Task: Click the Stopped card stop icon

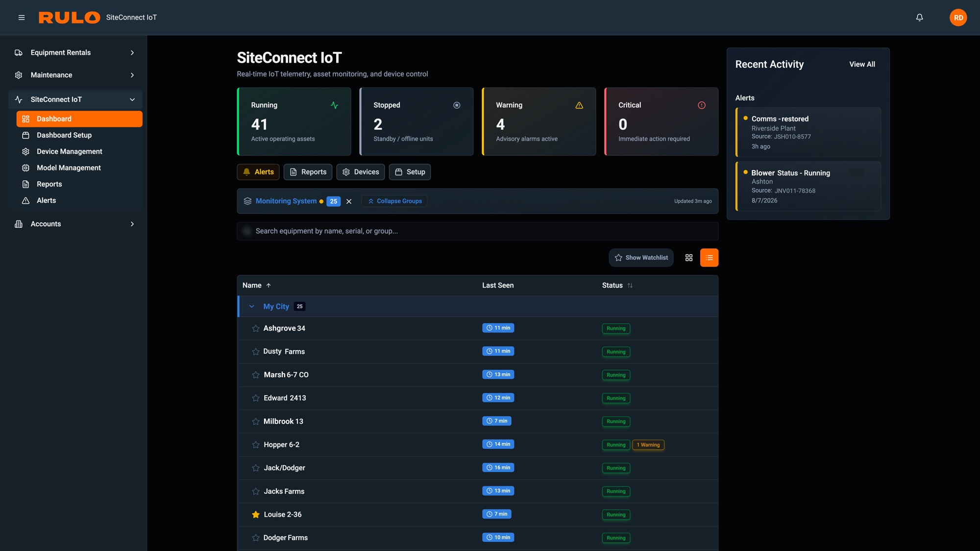Action: click(457, 105)
